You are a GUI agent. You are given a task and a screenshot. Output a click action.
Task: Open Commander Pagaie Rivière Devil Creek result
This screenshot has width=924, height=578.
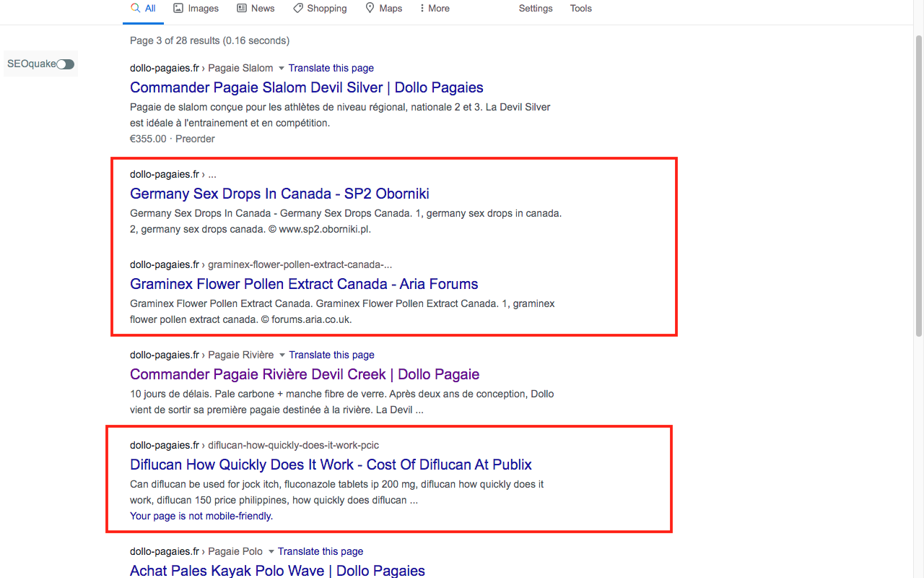[x=305, y=374]
